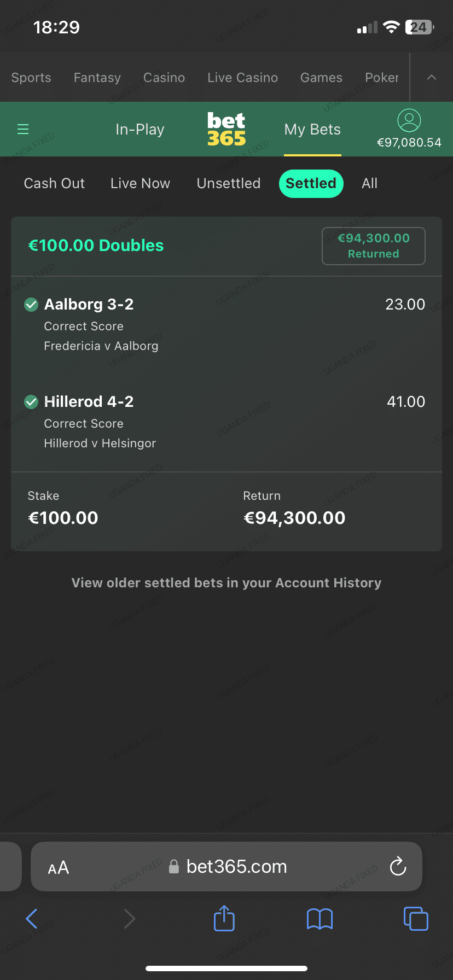Viewport: 453px width, 980px height.
Task: Collapse the top product navigation chevron
Action: 432,77
